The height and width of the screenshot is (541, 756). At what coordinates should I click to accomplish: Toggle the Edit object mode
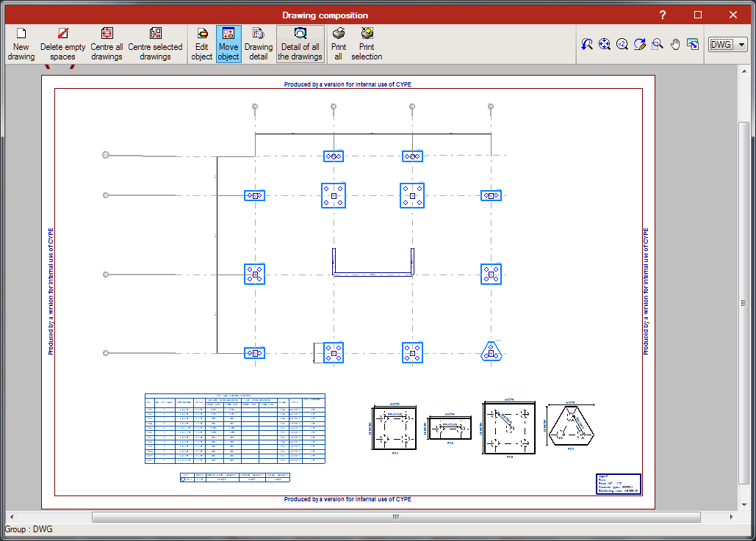[x=201, y=43]
